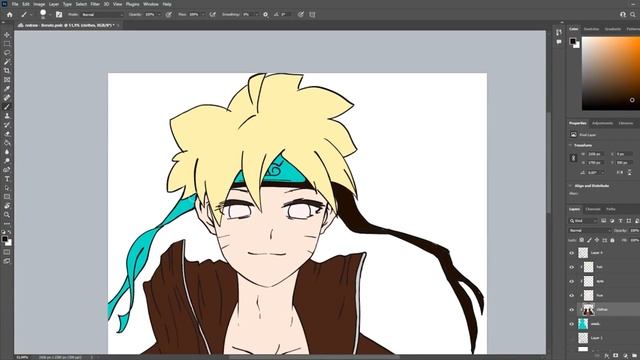640x360 pixels.
Task: Select the Type tool
Action: coord(7,178)
